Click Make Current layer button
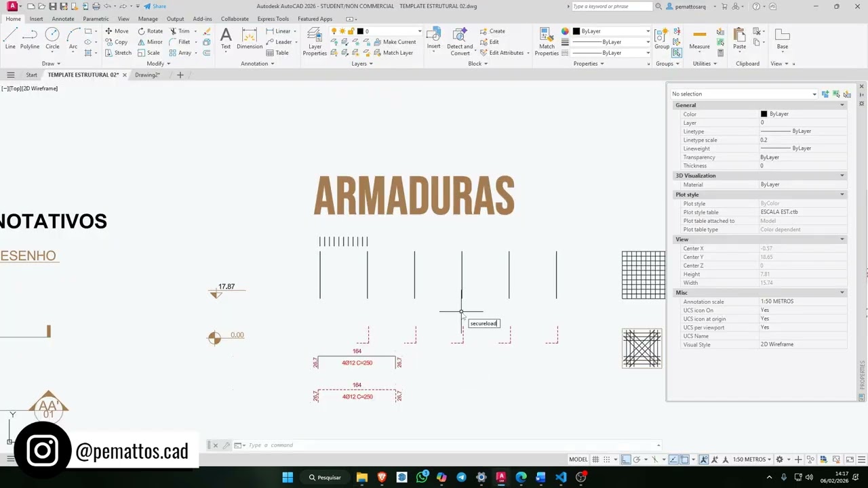868x488 pixels. 395,42
